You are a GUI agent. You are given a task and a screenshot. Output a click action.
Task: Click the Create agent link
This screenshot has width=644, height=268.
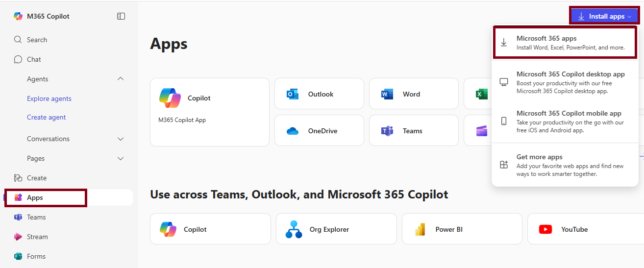pyautogui.click(x=47, y=117)
